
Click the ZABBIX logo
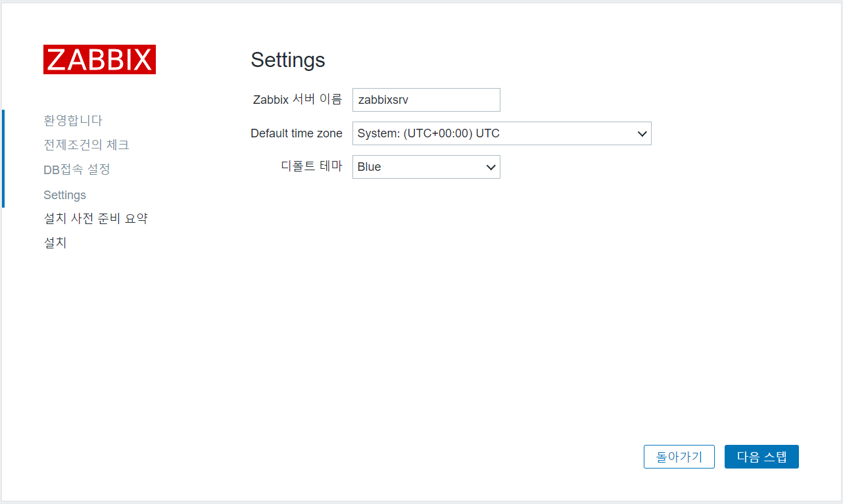tap(99, 59)
